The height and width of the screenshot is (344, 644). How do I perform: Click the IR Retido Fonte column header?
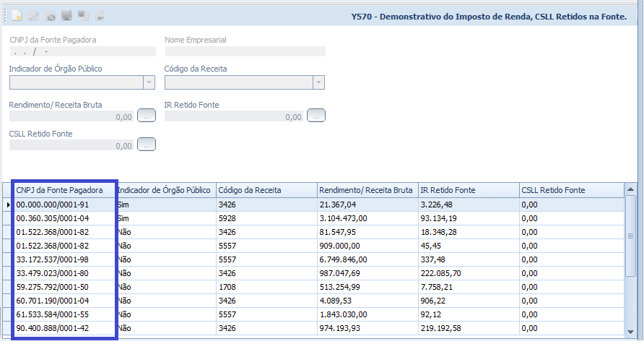[469, 190]
